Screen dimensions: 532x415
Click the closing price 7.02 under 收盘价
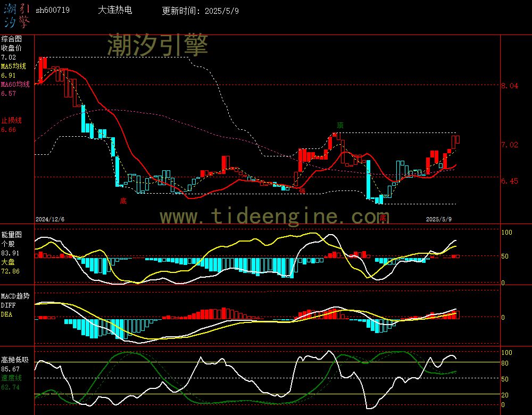pos(9,57)
